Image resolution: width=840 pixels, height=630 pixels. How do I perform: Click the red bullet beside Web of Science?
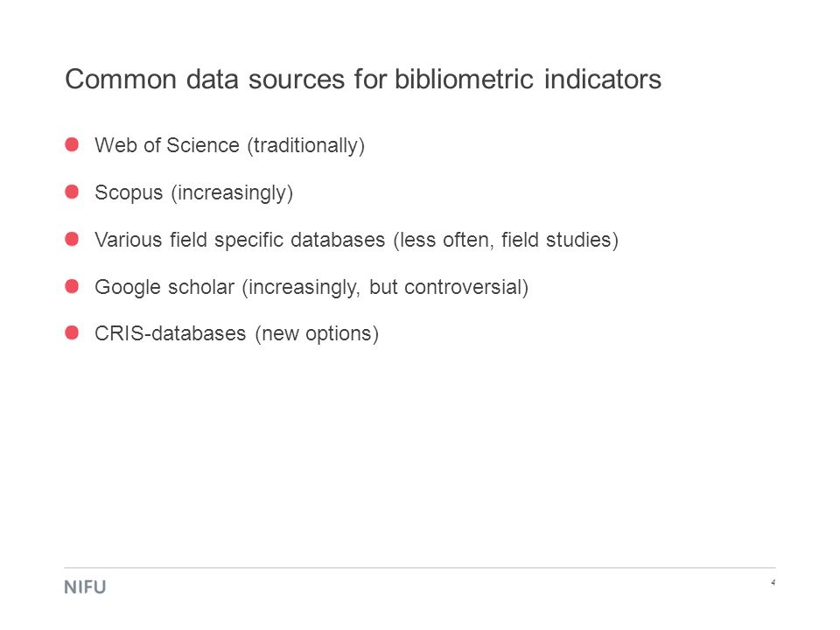pyautogui.click(x=72, y=144)
